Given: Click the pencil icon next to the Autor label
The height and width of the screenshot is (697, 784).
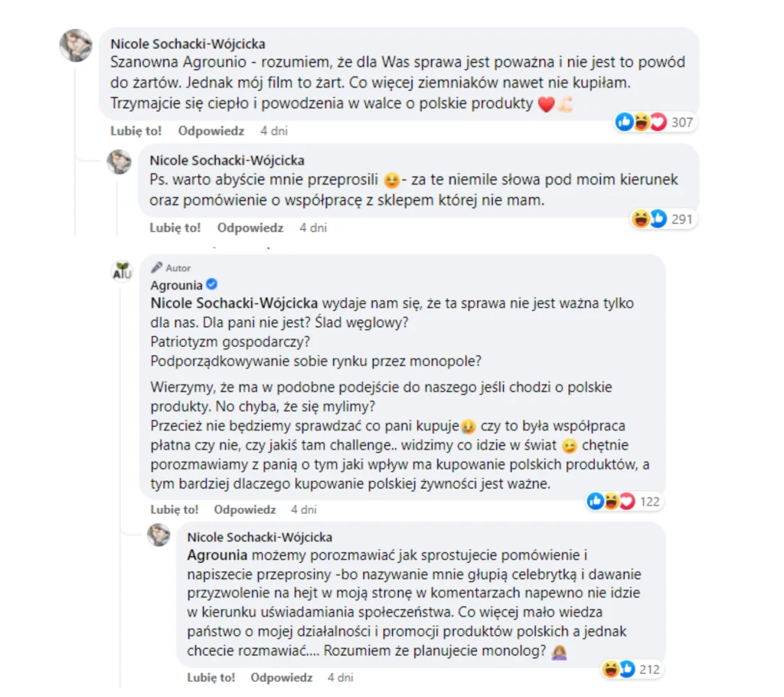Looking at the screenshot, I should point(155,267).
